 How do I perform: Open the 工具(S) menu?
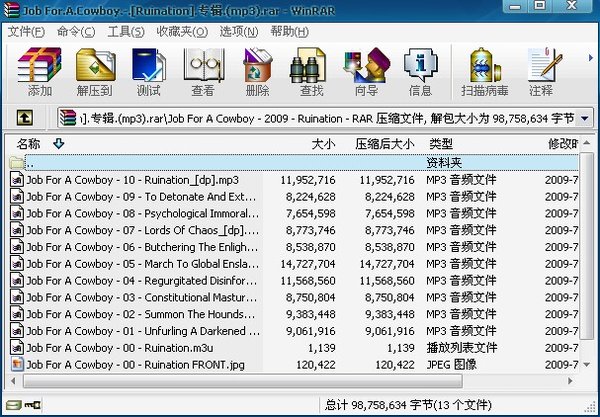point(126,32)
